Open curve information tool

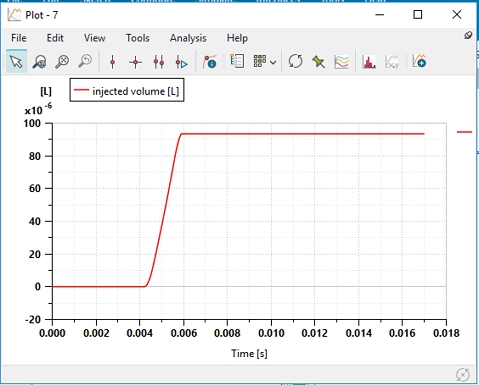pyautogui.click(x=210, y=62)
